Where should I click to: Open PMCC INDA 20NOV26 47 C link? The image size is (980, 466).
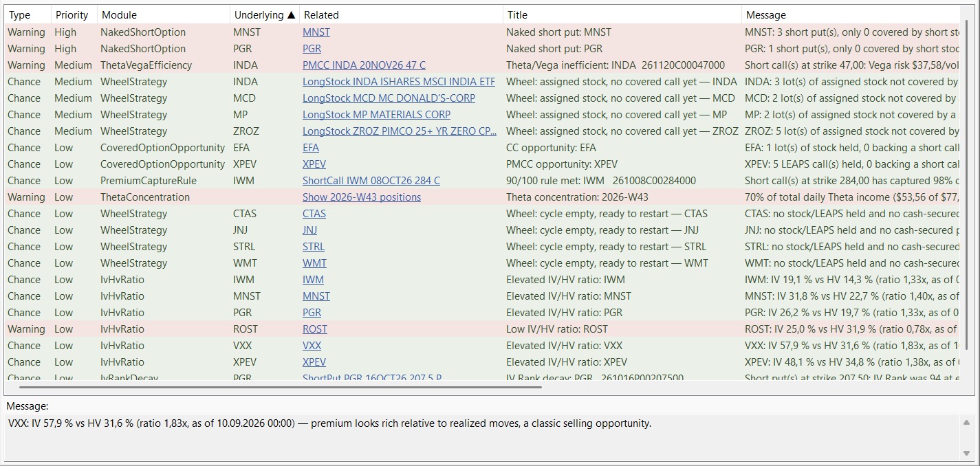[x=364, y=65]
